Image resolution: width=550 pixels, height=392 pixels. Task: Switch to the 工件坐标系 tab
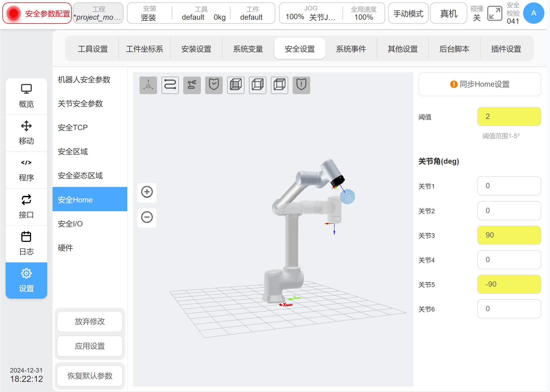(144, 49)
